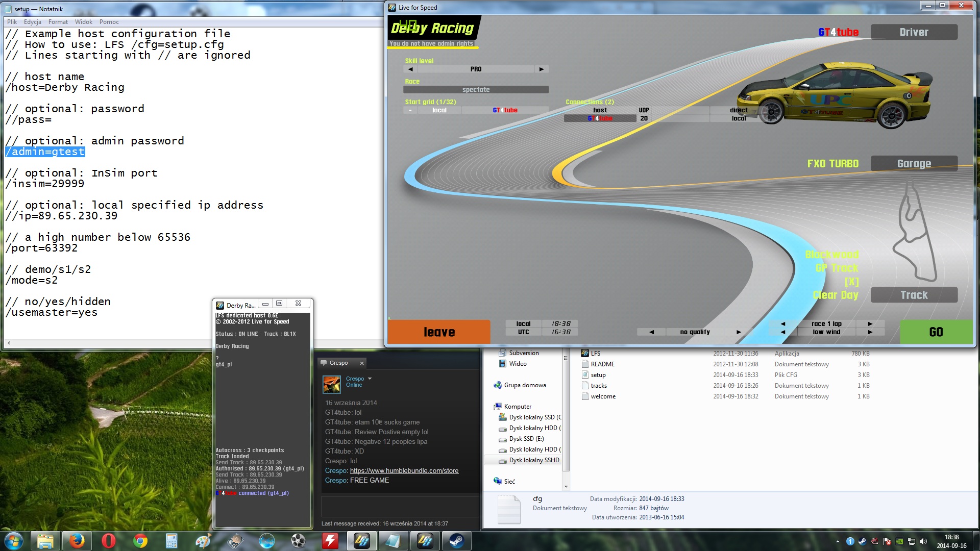Open the film reel media app on the taskbar

point(299,541)
